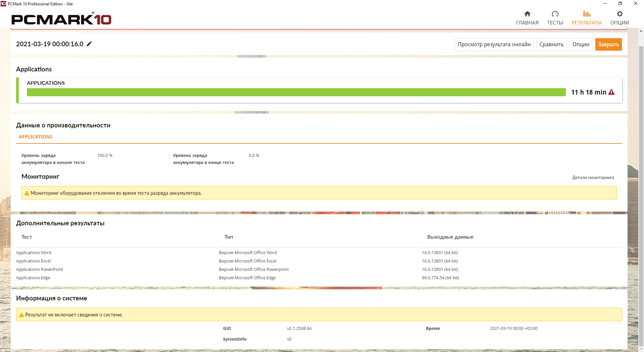The width and height of the screenshot is (644, 352).
Task: Click the orange Закрыть button
Action: 608,44
